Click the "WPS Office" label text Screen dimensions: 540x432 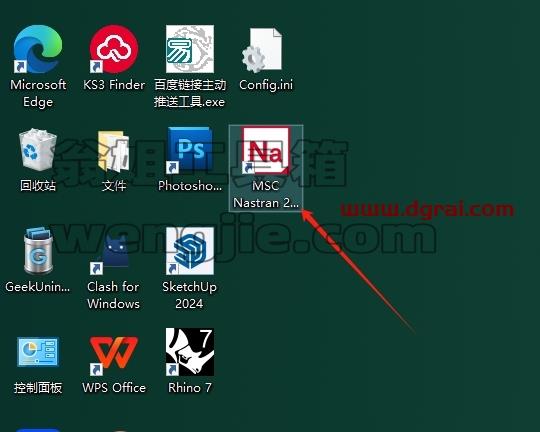pyautogui.click(x=114, y=388)
